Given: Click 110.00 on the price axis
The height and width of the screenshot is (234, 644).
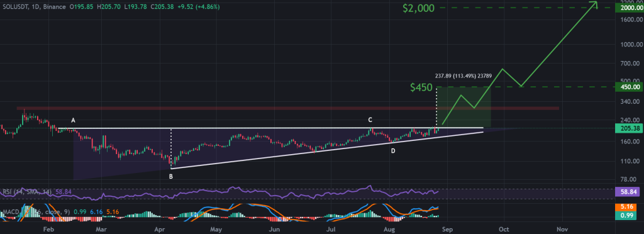Looking at the screenshot, I should coord(631,162).
